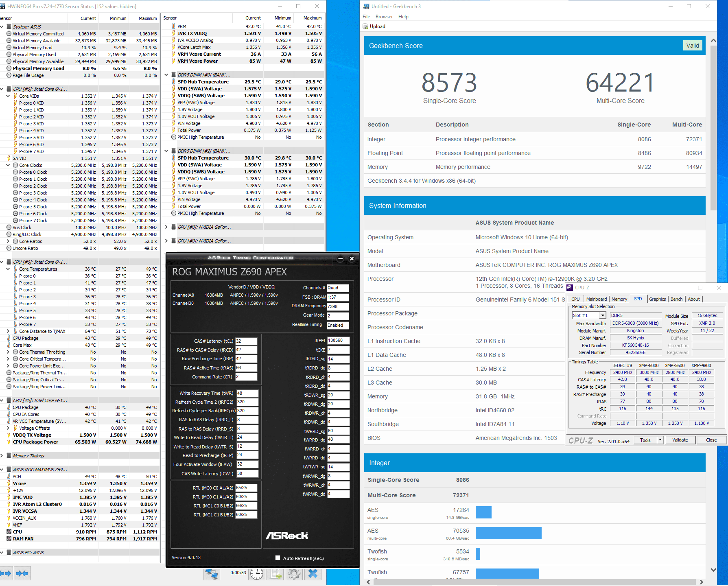The height and width of the screenshot is (586, 728).
Task: Click the ASRock Timing Configurator close icon
Action: coord(352,258)
